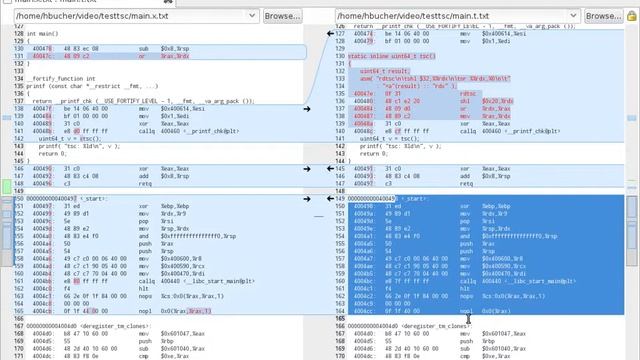Click 'shl $0x20,%rdx' at right line 136

[x=487, y=101]
